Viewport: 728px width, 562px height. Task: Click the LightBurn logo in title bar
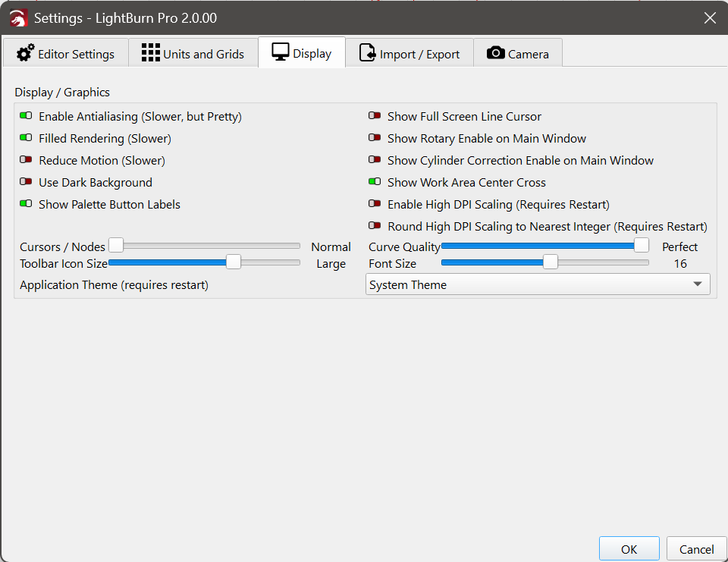[19, 17]
